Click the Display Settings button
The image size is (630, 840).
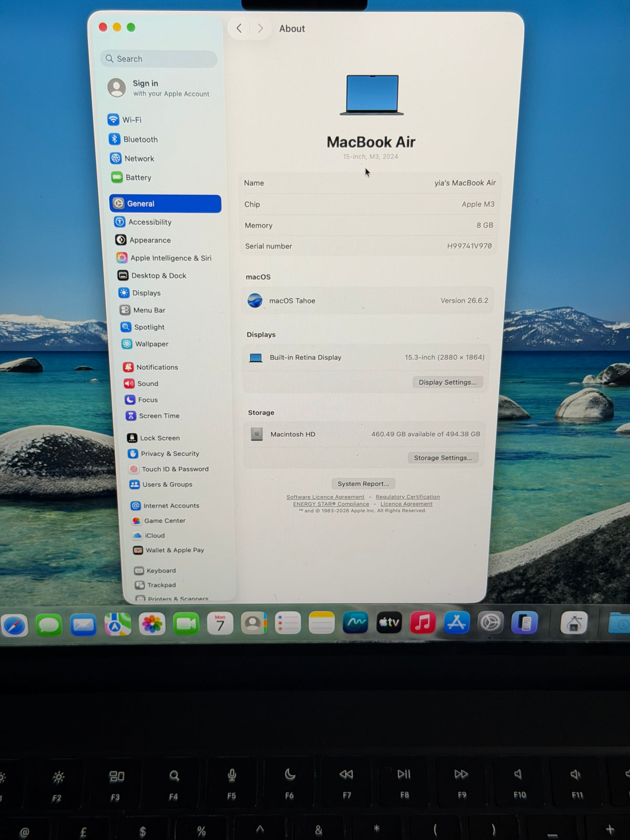tap(447, 382)
